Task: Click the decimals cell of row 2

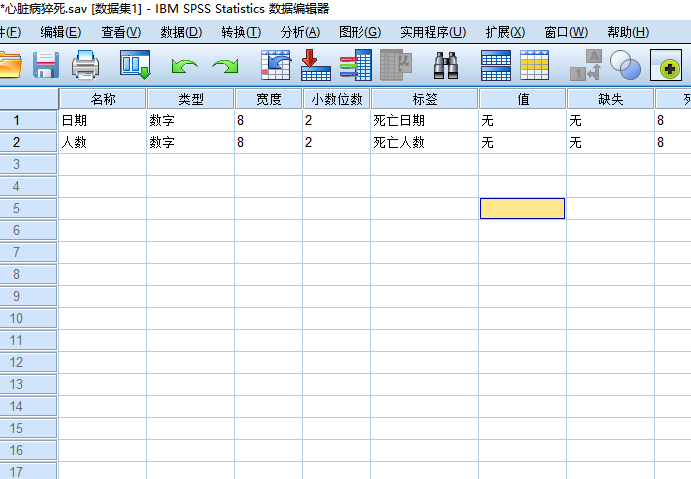Action: pyautogui.click(x=337, y=142)
